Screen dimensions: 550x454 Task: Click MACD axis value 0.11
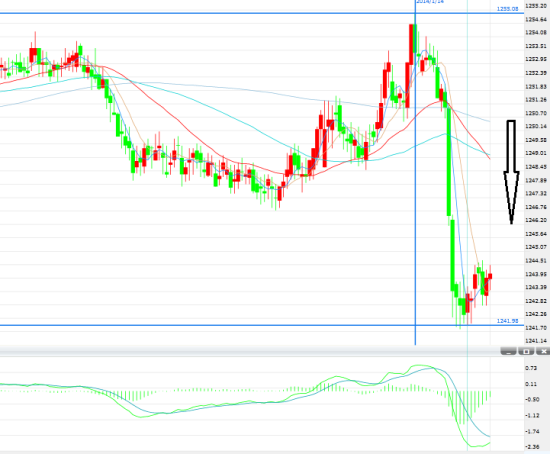tap(531, 384)
